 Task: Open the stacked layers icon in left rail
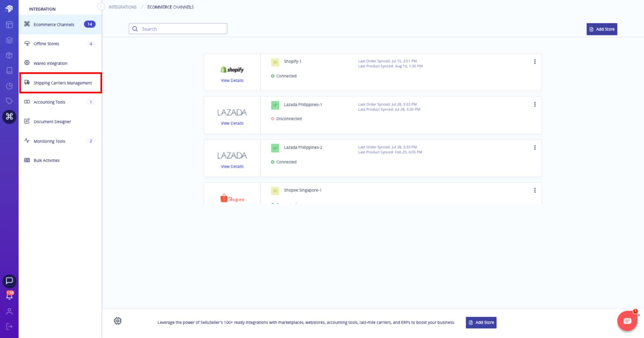click(x=9, y=40)
